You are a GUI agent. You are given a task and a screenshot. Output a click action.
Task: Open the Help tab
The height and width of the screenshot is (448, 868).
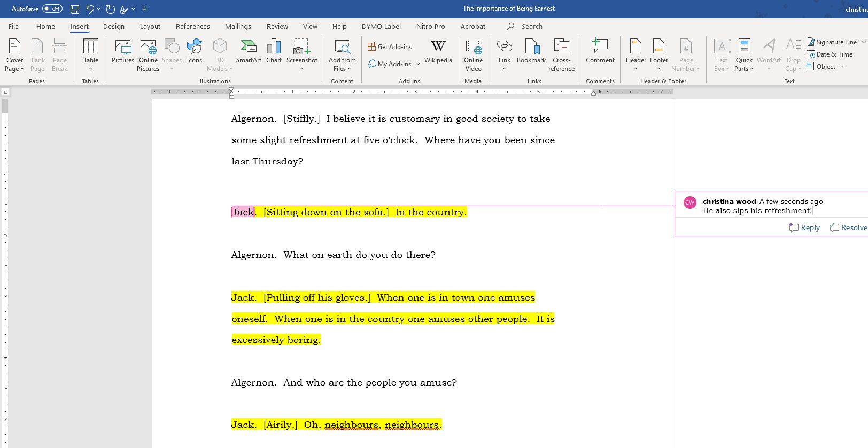339,26
